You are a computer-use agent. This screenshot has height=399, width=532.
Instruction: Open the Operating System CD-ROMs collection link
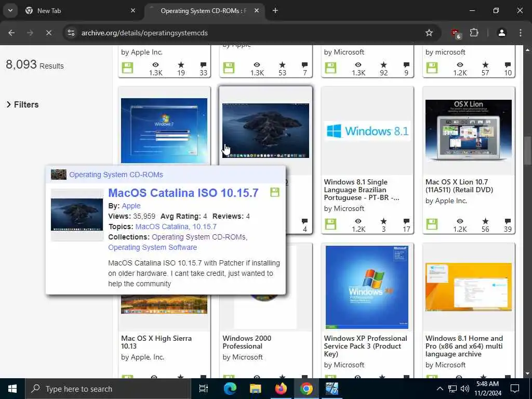tap(199, 237)
